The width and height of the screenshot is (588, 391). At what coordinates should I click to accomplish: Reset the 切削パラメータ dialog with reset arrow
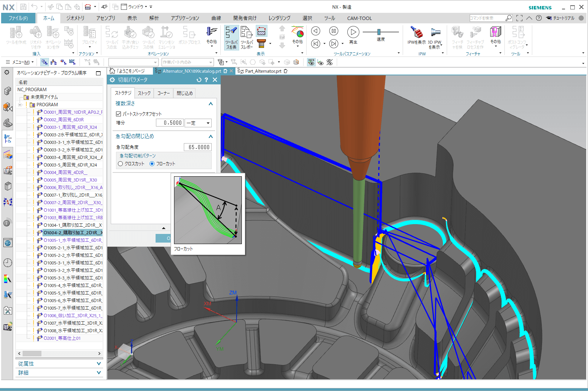[199, 80]
